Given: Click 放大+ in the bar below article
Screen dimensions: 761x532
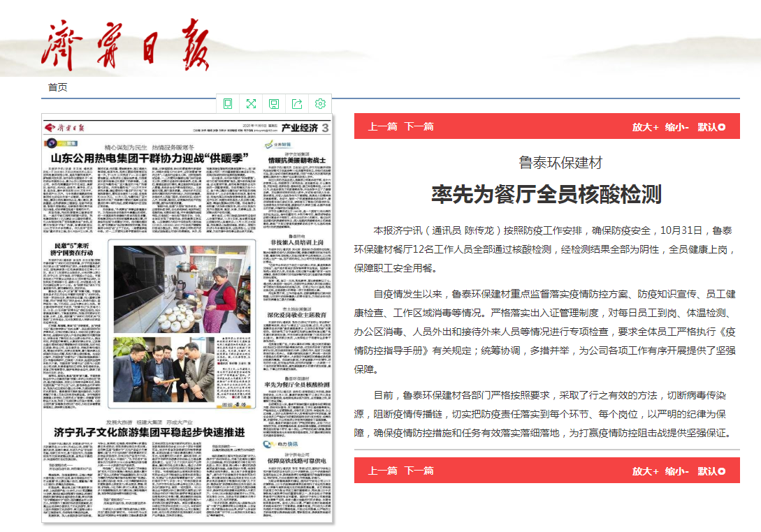Looking at the screenshot, I should 645,471.
